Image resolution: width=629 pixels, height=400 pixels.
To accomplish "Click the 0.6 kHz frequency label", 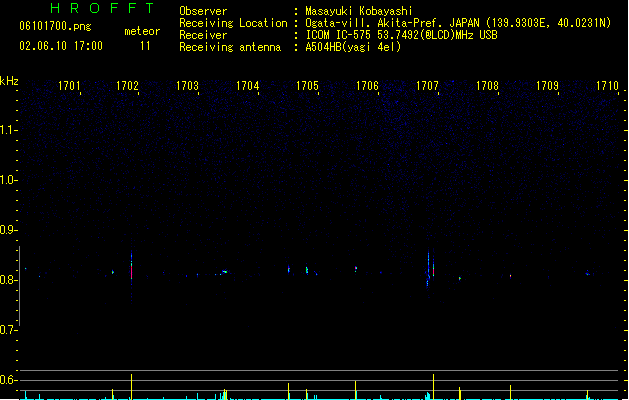I will tap(8, 380).
